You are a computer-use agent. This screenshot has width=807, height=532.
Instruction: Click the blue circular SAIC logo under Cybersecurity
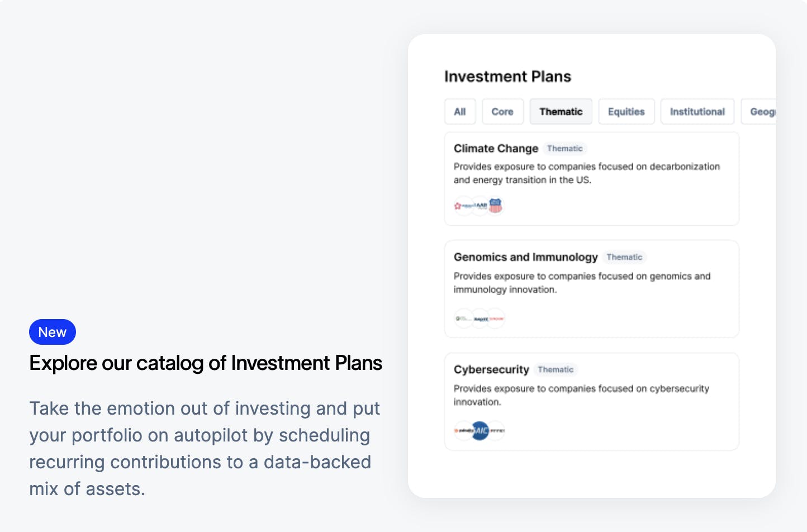pyautogui.click(x=480, y=430)
